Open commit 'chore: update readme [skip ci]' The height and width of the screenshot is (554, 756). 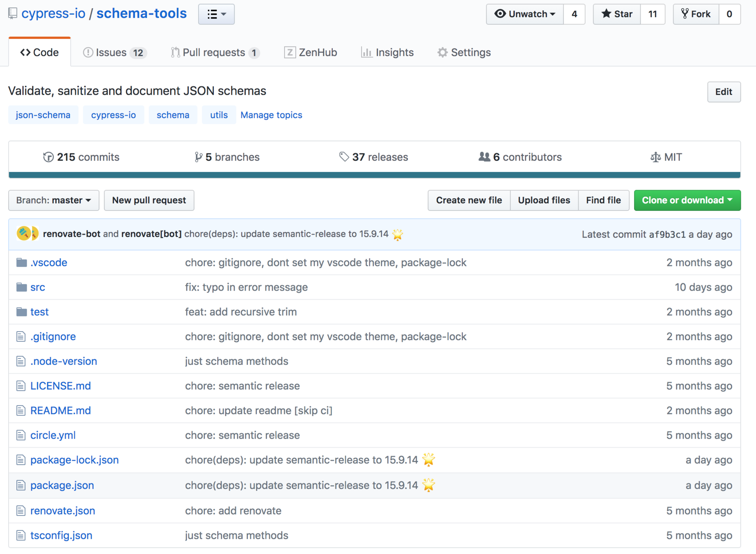[259, 410]
